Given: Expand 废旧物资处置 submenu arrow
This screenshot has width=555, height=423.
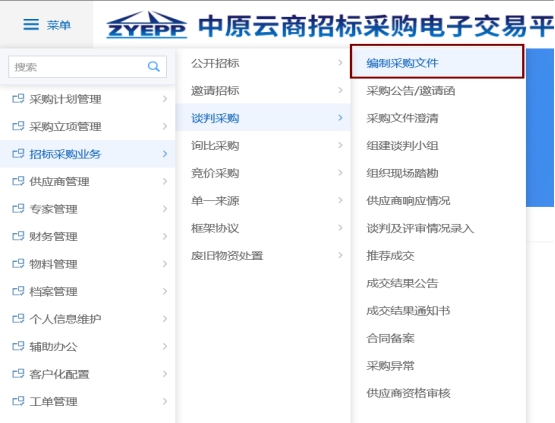Looking at the screenshot, I should (x=340, y=255).
